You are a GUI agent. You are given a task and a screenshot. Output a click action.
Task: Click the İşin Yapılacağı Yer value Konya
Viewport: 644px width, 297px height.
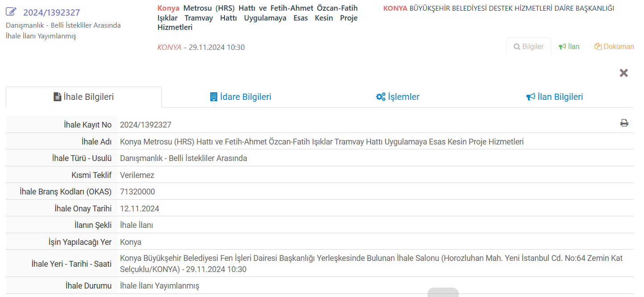[x=130, y=242]
